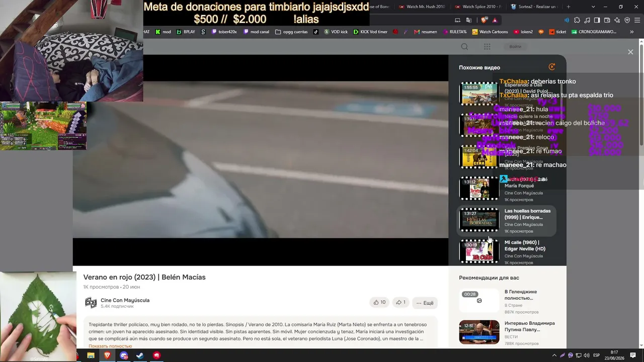Screen dimensions: 644x362
Task: Show hidden system tray icons chevron
Action: pyautogui.click(x=555, y=355)
